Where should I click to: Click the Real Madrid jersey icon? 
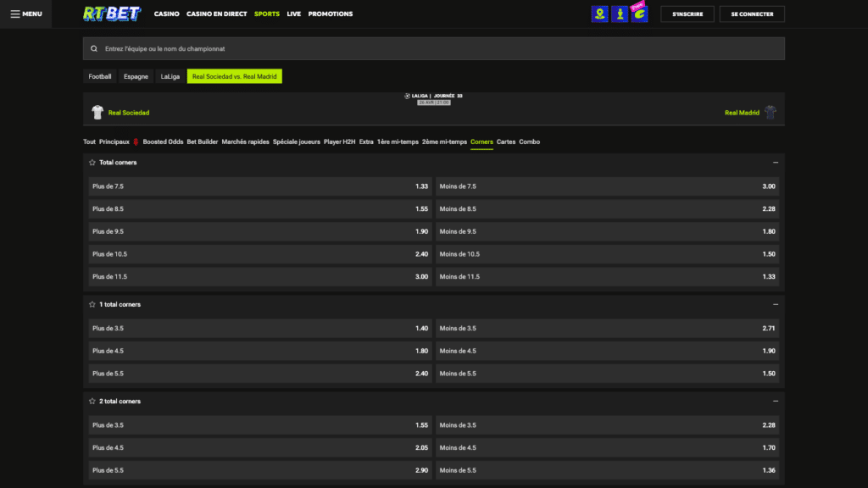tap(770, 113)
